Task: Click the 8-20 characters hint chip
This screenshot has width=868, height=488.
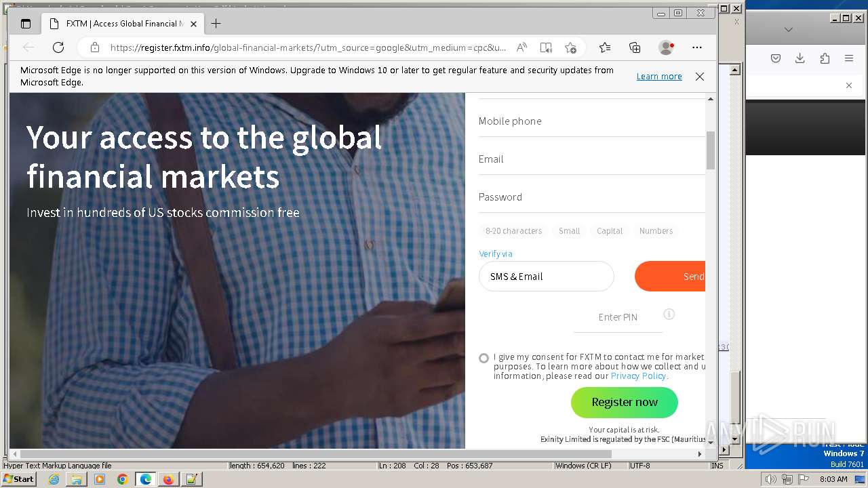Action: pyautogui.click(x=513, y=231)
